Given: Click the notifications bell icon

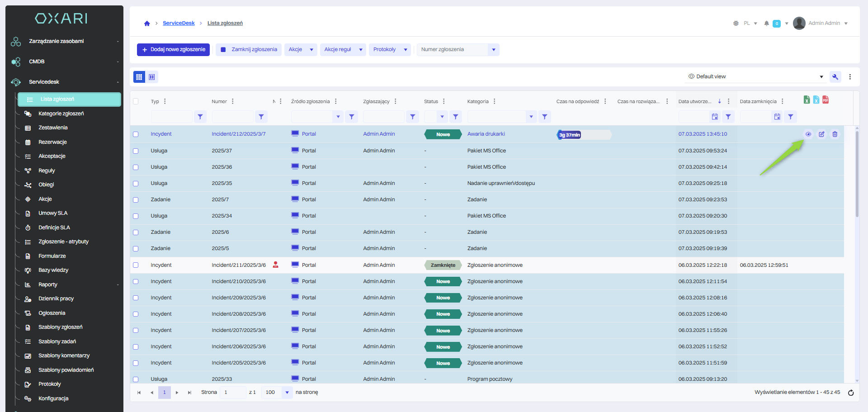Looking at the screenshot, I should pos(766,24).
